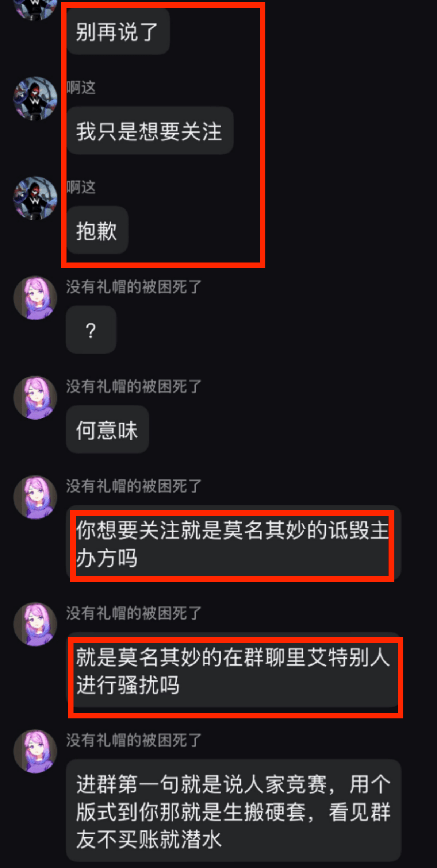The height and width of the screenshot is (868, 437).
Task: Tap the avatar beside "你想要关注就是莫名其妙的诋毁主办方吗"
Action: [x=35, y=497]
